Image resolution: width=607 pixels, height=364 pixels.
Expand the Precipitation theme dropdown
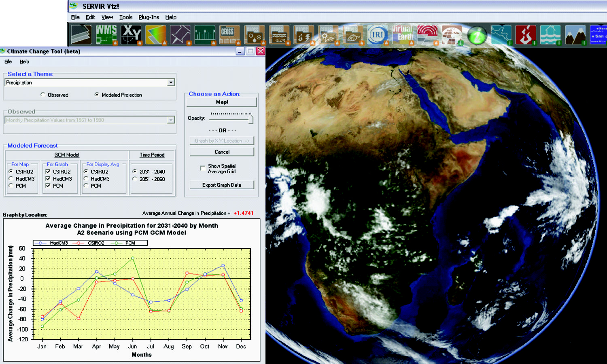pyautogui.click(x=171, y=83)
